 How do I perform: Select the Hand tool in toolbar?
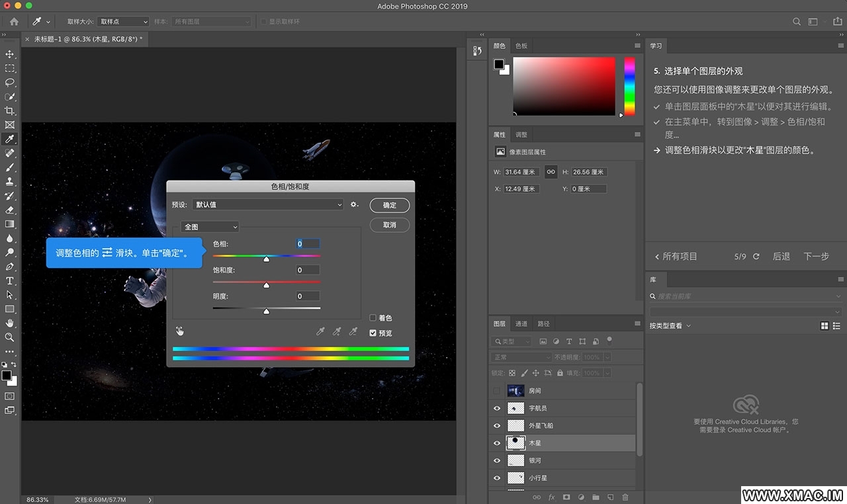[x=10, y=323]
